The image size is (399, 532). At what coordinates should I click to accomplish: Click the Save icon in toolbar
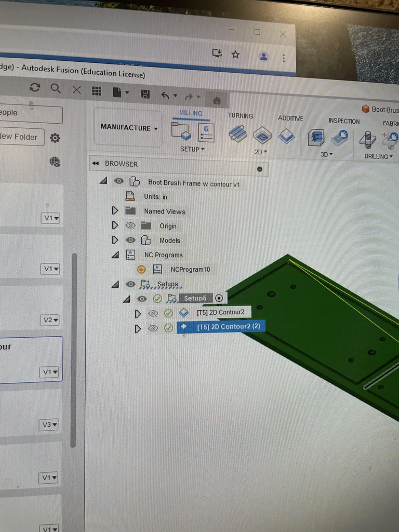click(x=145, y=94)
